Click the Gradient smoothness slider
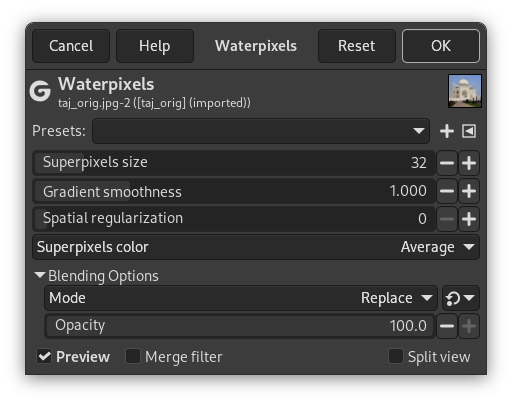The width and height of the screenshot is (512, 403). point(234,191)
